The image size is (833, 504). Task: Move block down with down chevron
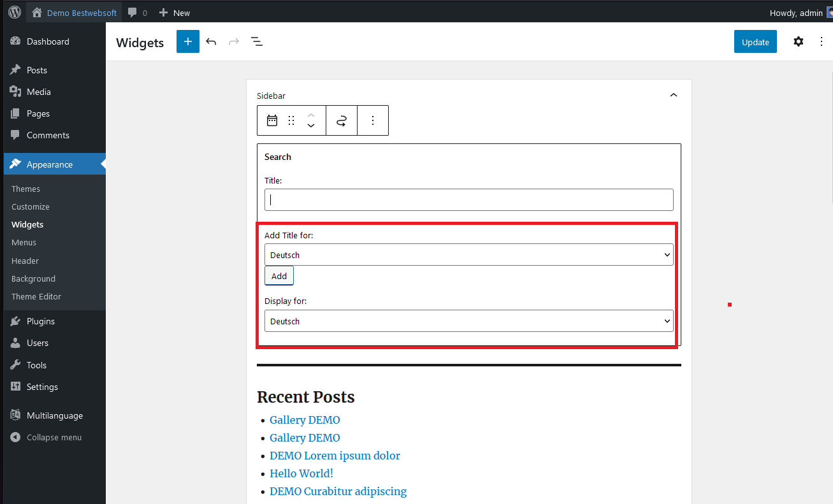(311, 126)
